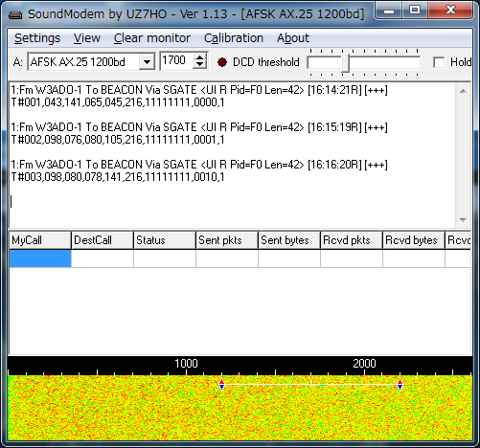Click the DestCall column header
Image resolution: width=480 pixels, height=448 pixels.
103,240
